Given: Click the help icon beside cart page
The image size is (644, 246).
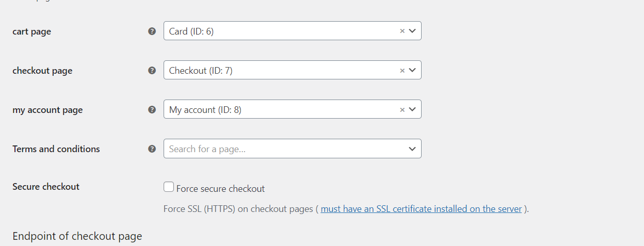Looking at the screenshot, I should coord(152,31).
